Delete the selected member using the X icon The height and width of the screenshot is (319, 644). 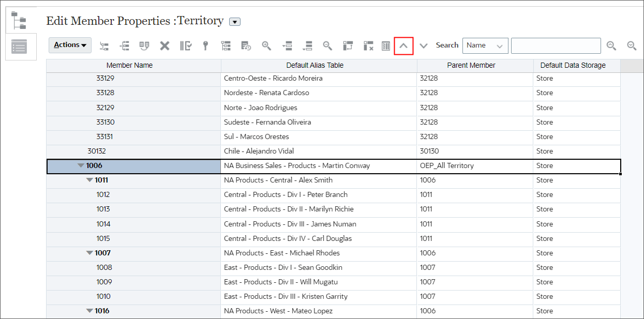click(164, 45)
